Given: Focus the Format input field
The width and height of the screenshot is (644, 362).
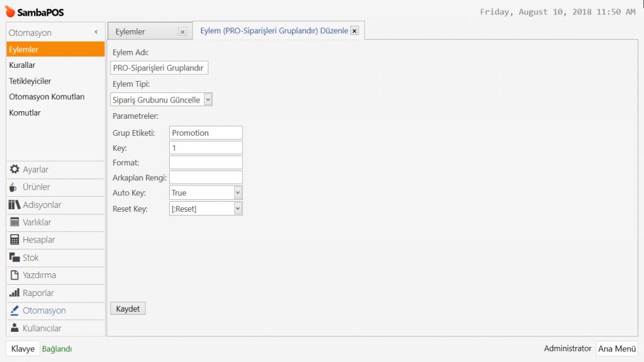Looking at the screenshot, I should [x=206, y=163].
